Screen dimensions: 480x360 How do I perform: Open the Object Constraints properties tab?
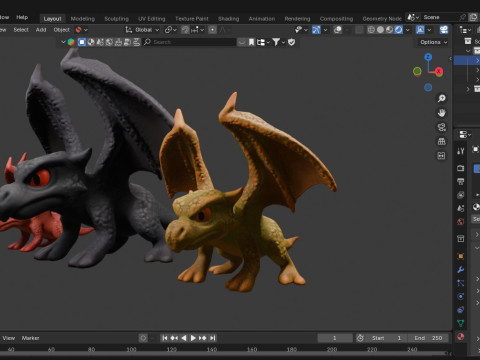(461, 310)
